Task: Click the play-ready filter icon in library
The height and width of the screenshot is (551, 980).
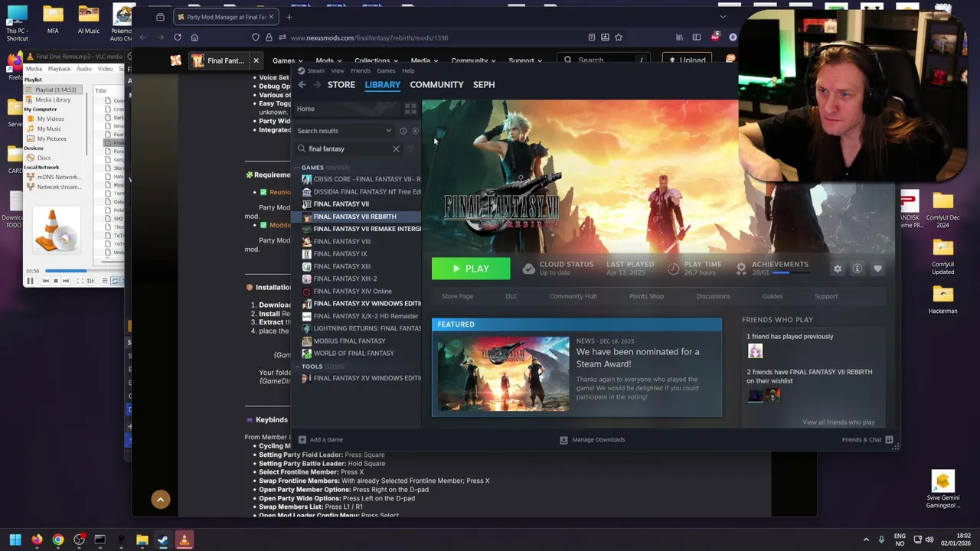Action: click(415, 131)
